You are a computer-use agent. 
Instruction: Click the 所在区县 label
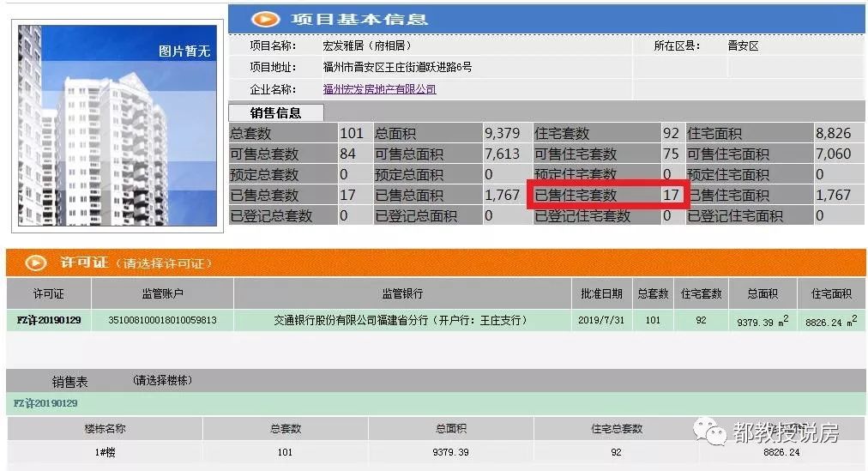pyautogui.click(x=677, y=46)
